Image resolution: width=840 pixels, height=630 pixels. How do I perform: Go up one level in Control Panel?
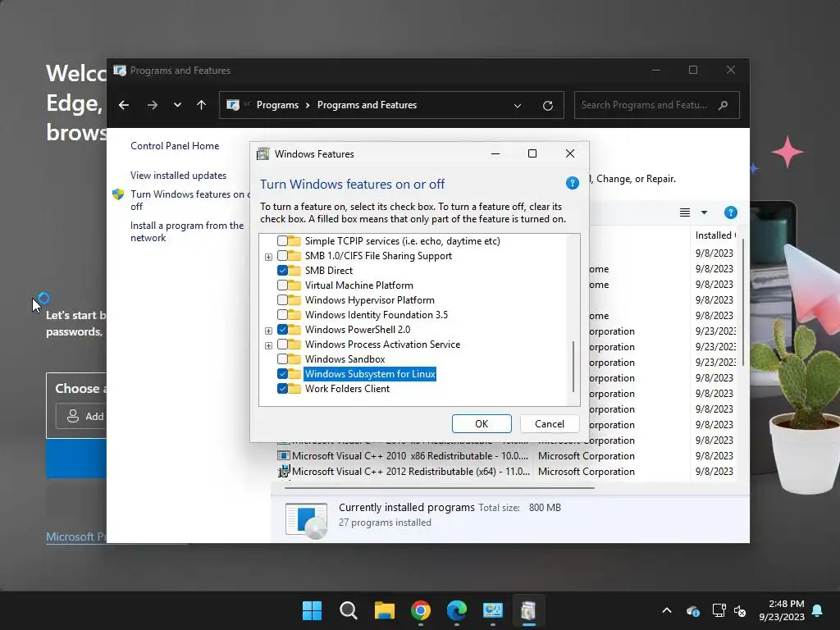click(x=202, y=105)
